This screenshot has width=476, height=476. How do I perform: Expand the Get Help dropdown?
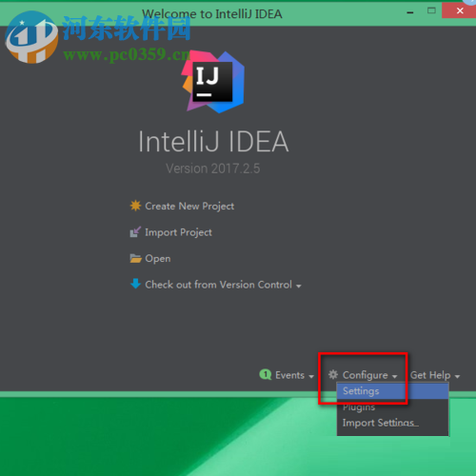(x=435, y=375)
